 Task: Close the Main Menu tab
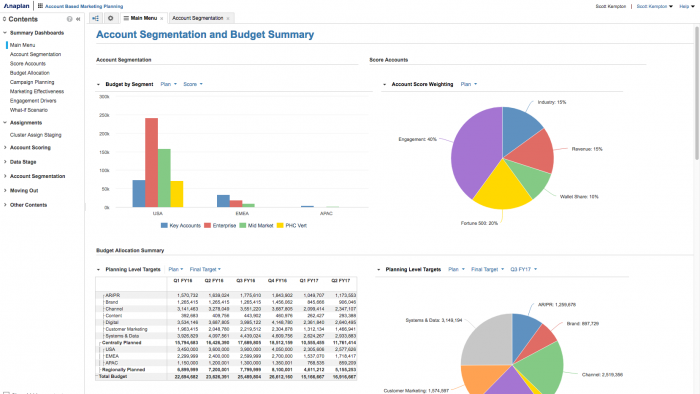click(x=162, y=18)
